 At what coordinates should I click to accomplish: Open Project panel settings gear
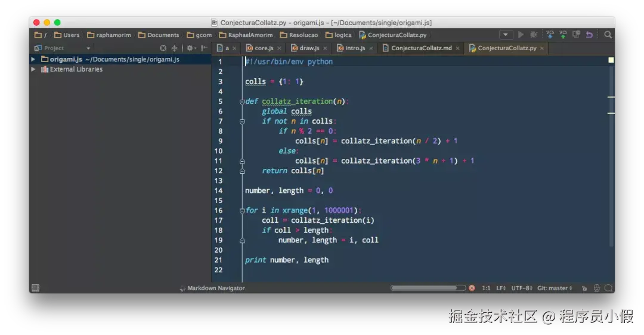point(191,48)
